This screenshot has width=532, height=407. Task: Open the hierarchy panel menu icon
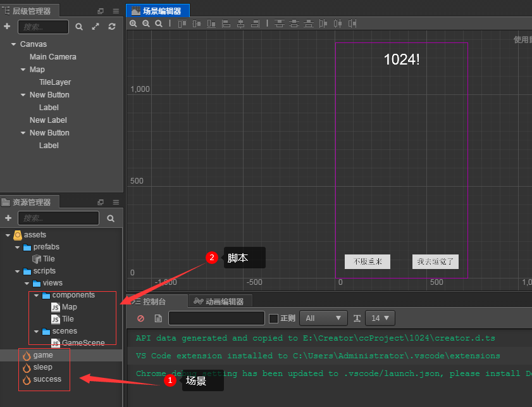pyautogui.click(x=116, y=11)
